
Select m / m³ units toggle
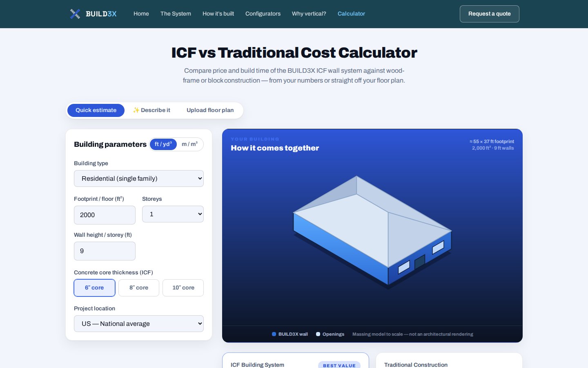coord(189,144)
